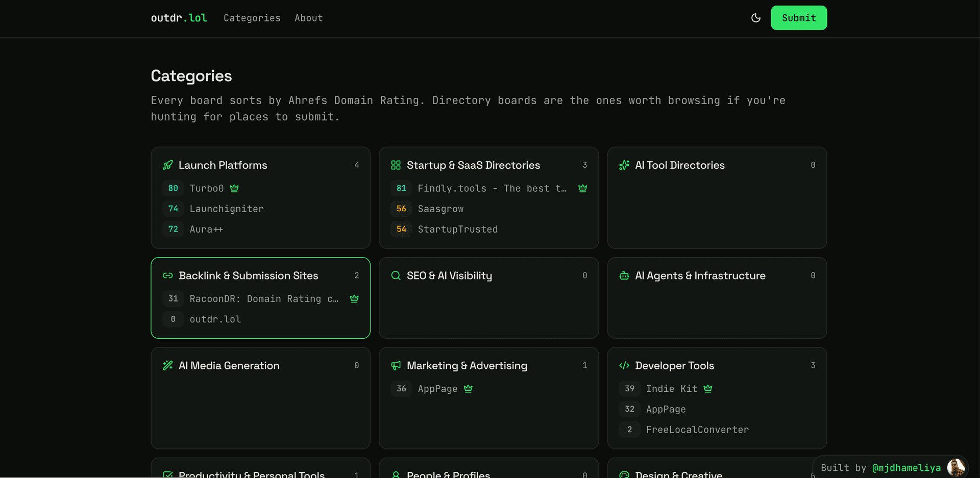Select the RacoonDR: Domain Rating listing
Screen dimensions: 980x478
click(264, 298)
